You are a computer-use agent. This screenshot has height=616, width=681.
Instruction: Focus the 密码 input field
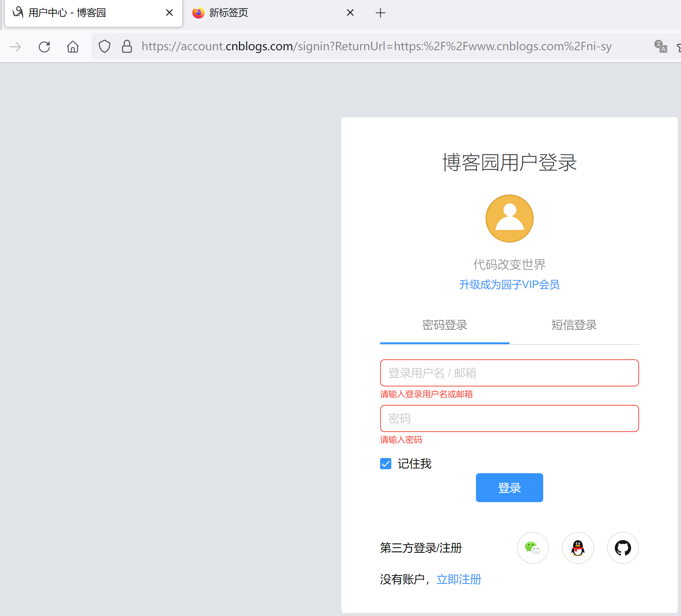(510, 418)
